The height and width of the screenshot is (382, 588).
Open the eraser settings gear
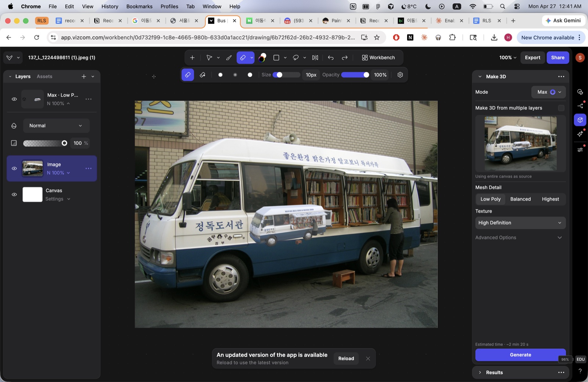(400, 75)
